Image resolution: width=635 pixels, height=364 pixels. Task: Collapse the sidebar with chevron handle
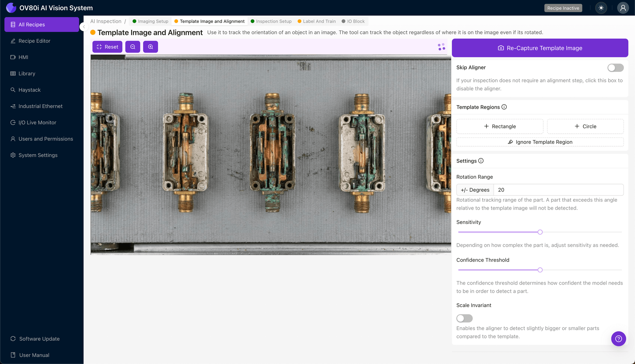coord(84,27)
